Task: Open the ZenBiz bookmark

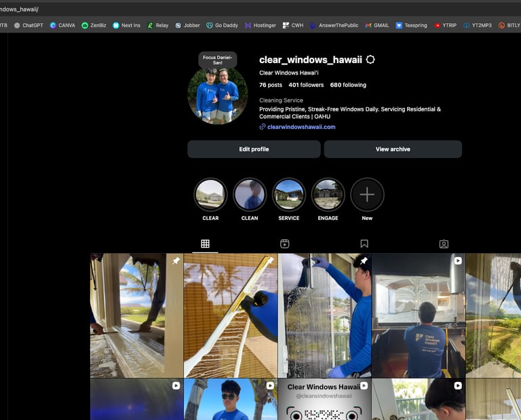Action: pyautogui.click(x=94, y=25)
